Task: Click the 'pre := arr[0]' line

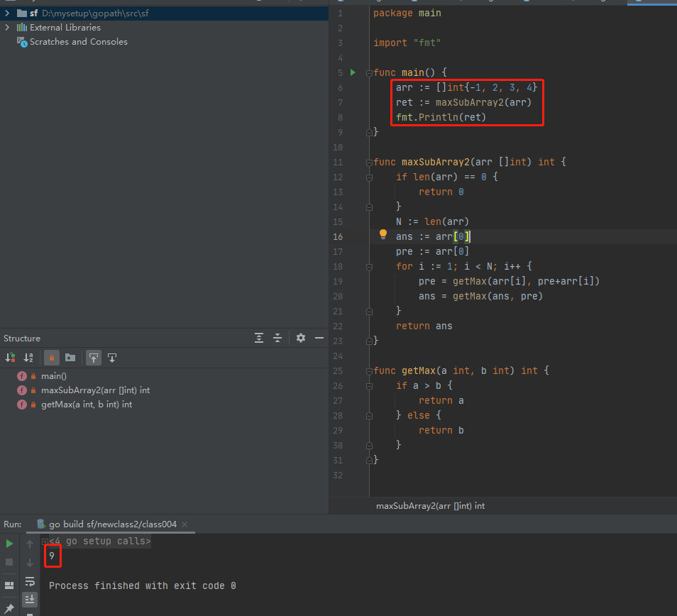Action: [432, 251]
